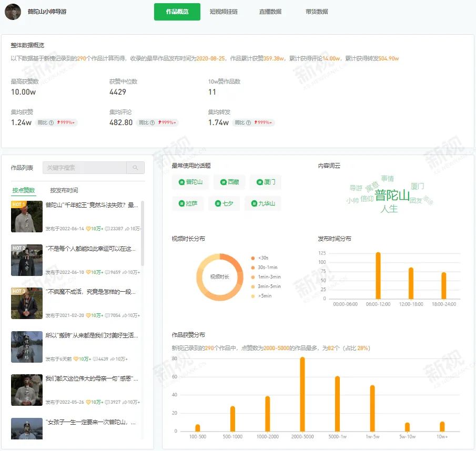Click the 5000-1w likes distribution bar
Image resolution: width=476 pixels, height=451 pixels.
coord(337,404)
